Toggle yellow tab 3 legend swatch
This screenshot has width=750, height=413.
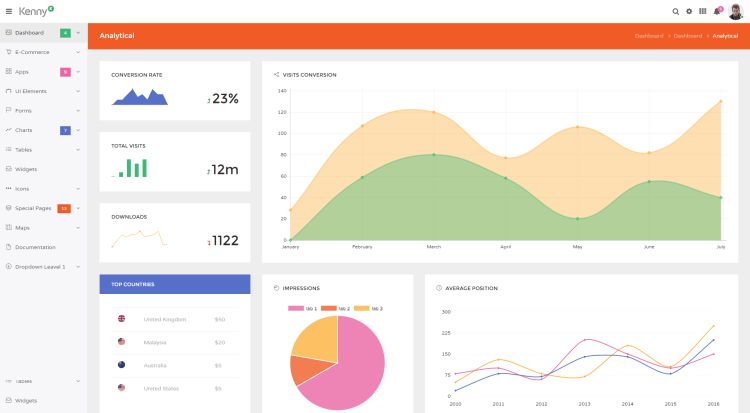tap(362, 308)
